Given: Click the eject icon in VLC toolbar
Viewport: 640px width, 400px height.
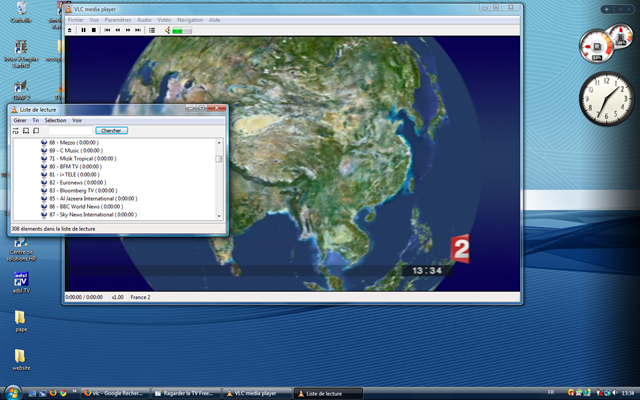Looking at the screenshot, I should pyautogui.click(x=69, y=30).
